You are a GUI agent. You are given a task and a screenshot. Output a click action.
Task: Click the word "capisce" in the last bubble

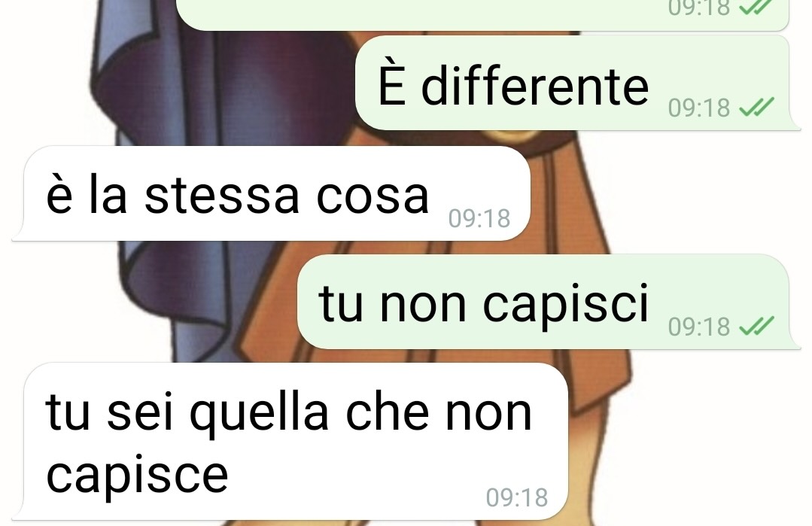coord(137,476)
